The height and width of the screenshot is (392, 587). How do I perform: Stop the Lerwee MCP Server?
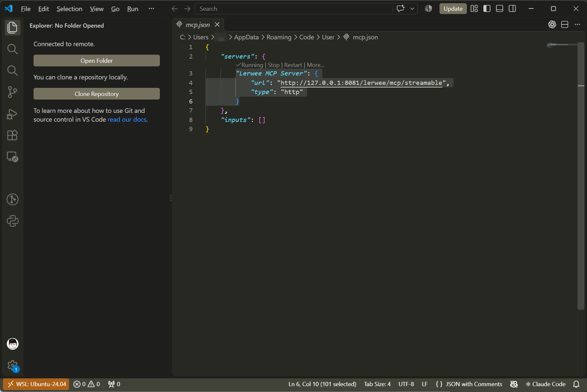pyautogui.click(x=273, y=65)
